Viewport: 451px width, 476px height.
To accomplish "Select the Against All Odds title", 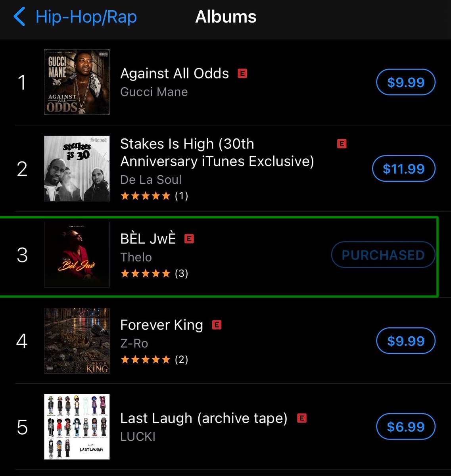I will tap(175, 73).
